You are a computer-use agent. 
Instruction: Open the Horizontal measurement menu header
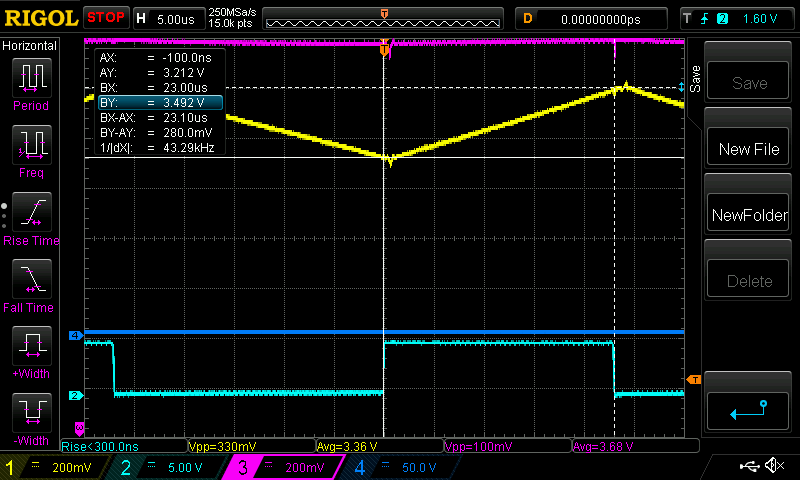30,46
